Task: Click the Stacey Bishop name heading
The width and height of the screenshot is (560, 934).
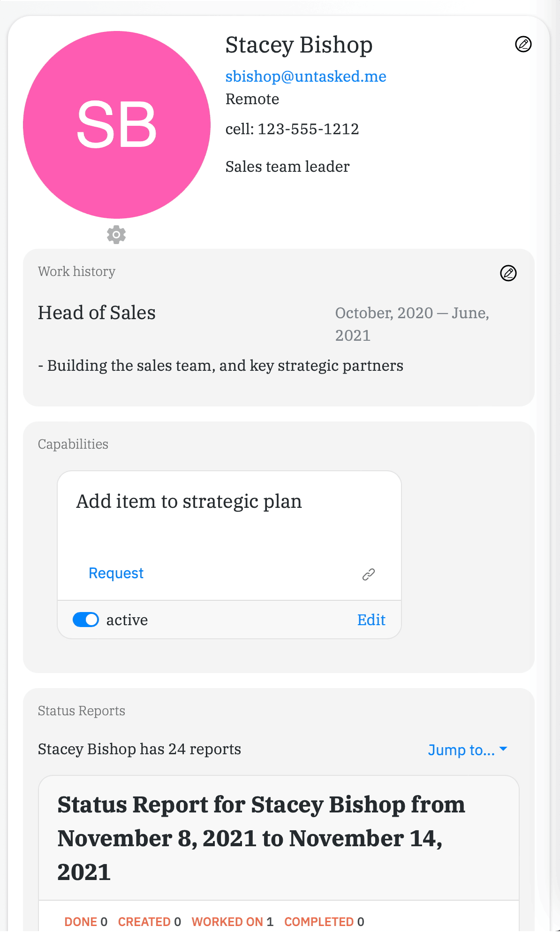Action: pyautogui.click(x=299, y=46)
